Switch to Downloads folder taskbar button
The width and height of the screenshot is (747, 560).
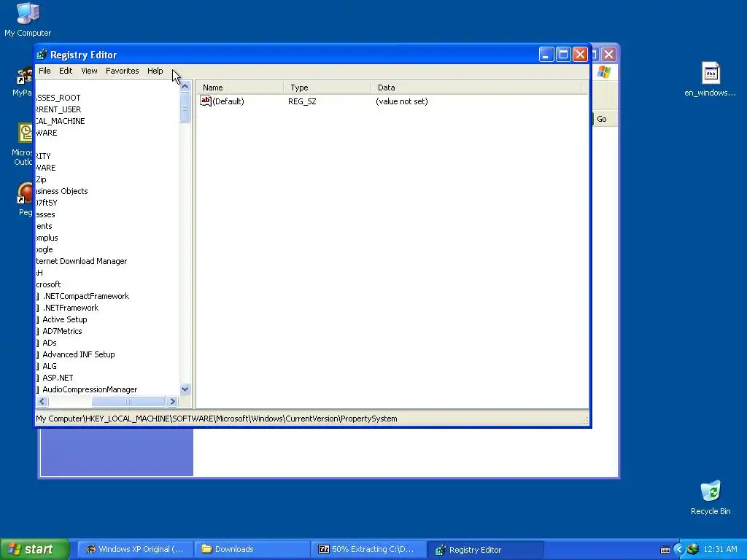pos(252,550)
